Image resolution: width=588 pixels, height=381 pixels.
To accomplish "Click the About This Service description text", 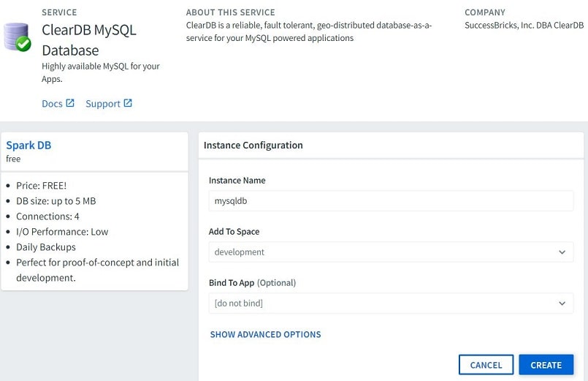I will (309, 31).
